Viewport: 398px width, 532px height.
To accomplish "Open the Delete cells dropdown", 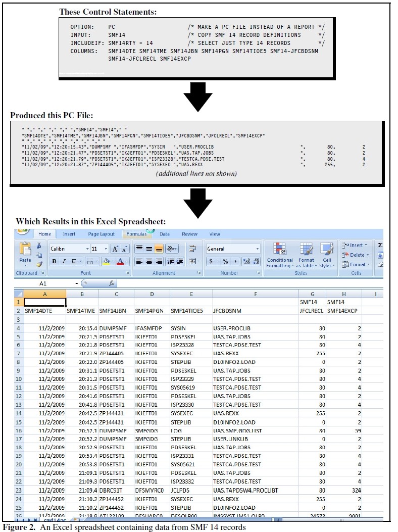I will coord(355,255).
